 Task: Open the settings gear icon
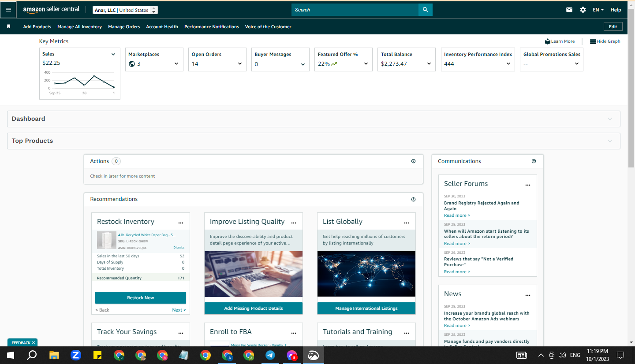click(583, 10)
